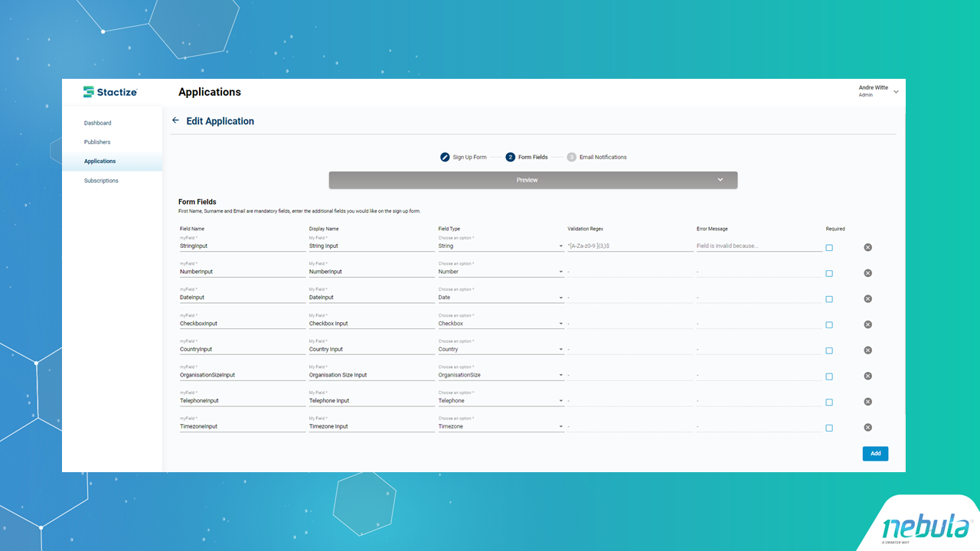The height and width of the screenshot is (551, 980).
Task: Mark StringInput as required
Action: point(829,247)
